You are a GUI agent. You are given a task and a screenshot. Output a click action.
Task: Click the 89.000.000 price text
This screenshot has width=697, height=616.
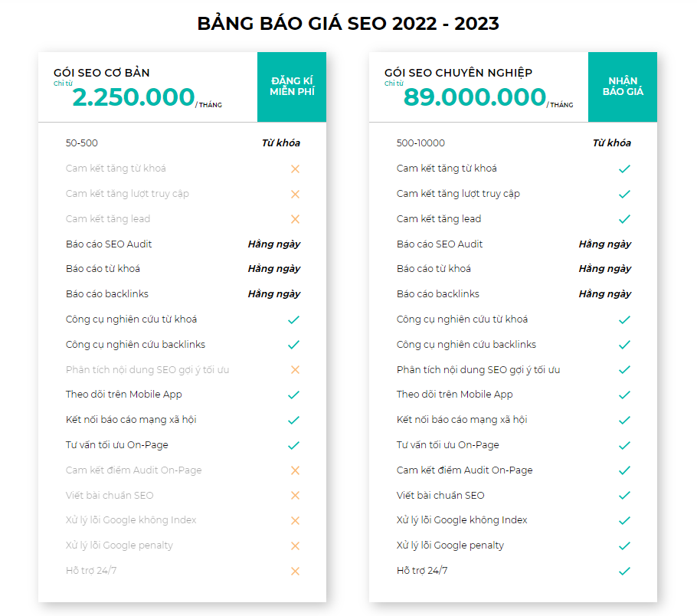tap(475, 98)
